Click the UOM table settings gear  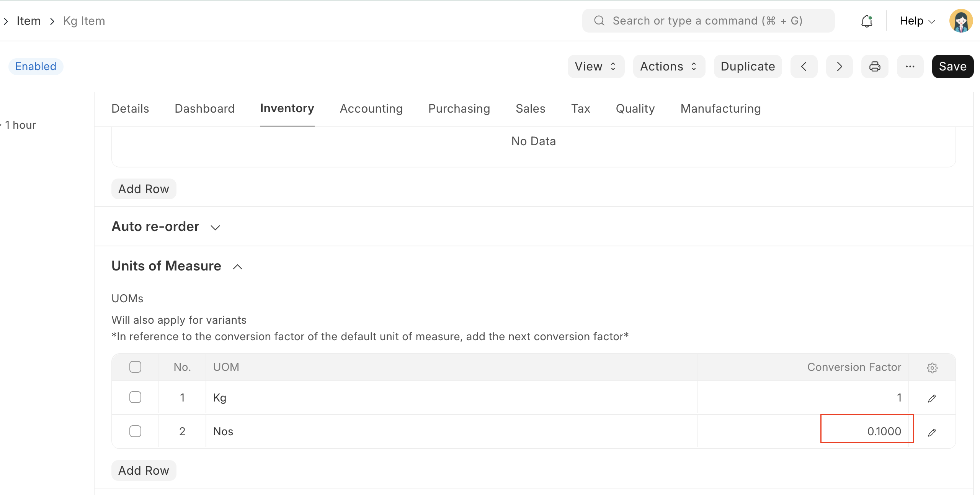point(932,367)
